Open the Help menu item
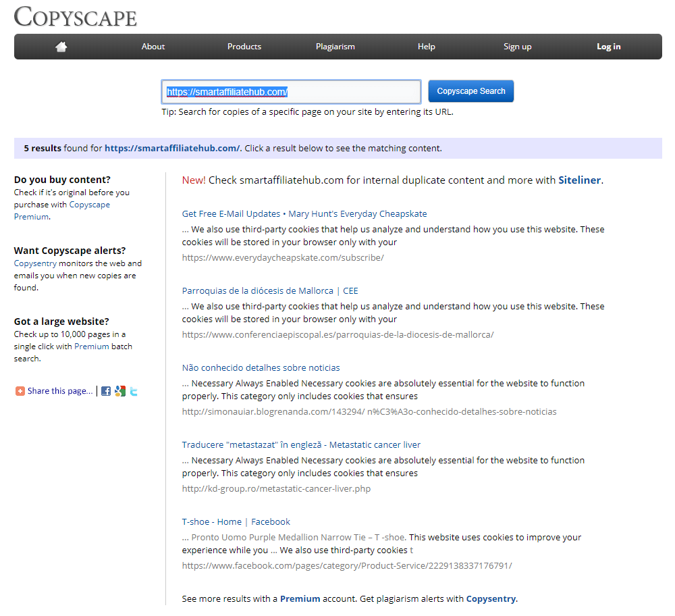 426,47
